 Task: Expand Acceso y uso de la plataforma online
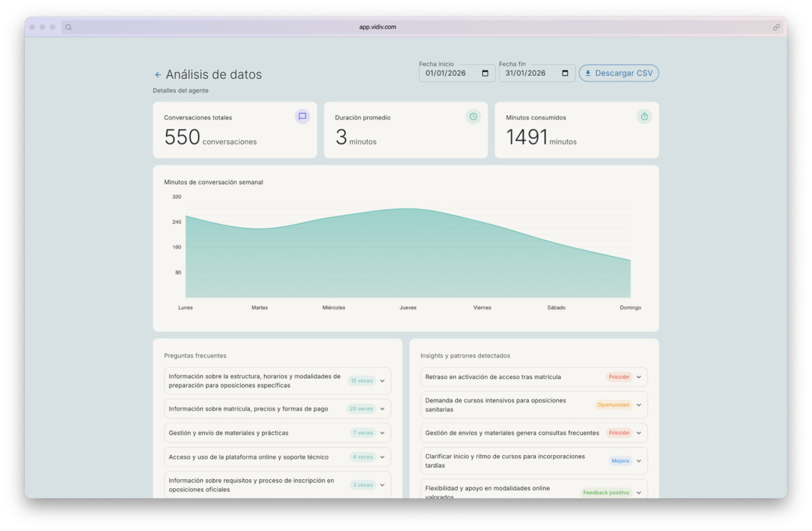(382, 456)
